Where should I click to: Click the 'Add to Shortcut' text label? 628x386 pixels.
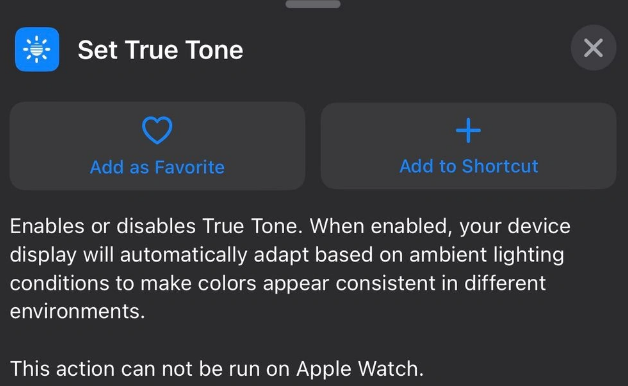(469, 166)
